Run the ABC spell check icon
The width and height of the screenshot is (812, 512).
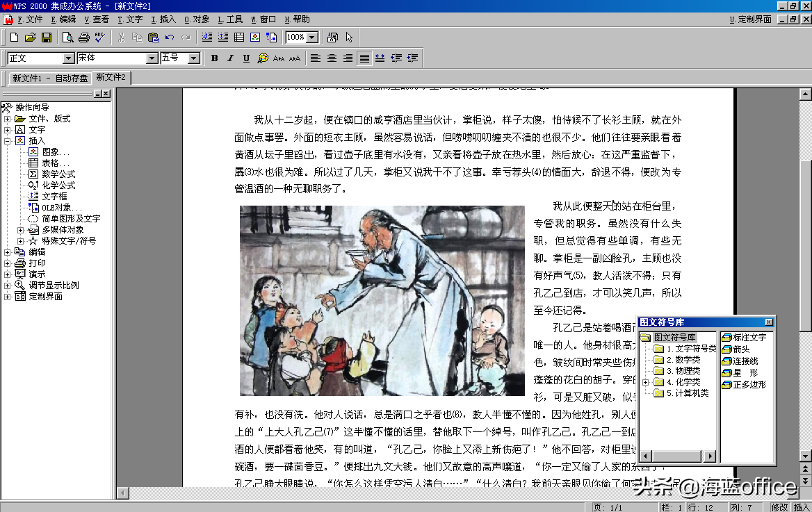(100, 38)
